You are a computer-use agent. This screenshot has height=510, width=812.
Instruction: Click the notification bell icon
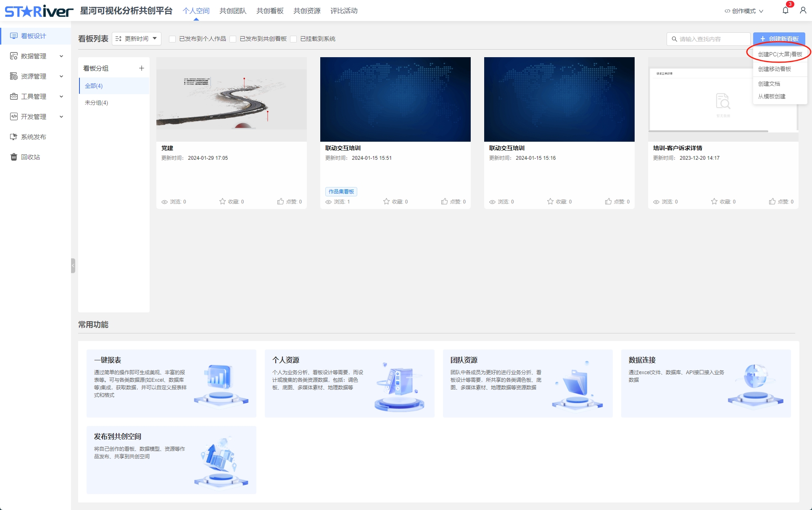click(785, 11)
